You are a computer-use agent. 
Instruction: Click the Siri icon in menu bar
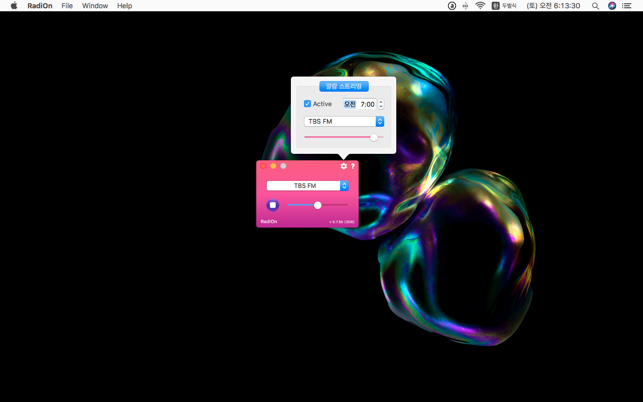point(612,6)
